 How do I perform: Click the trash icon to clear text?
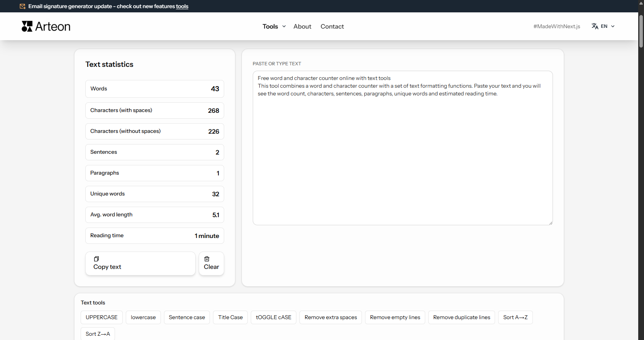coord(207,259)
